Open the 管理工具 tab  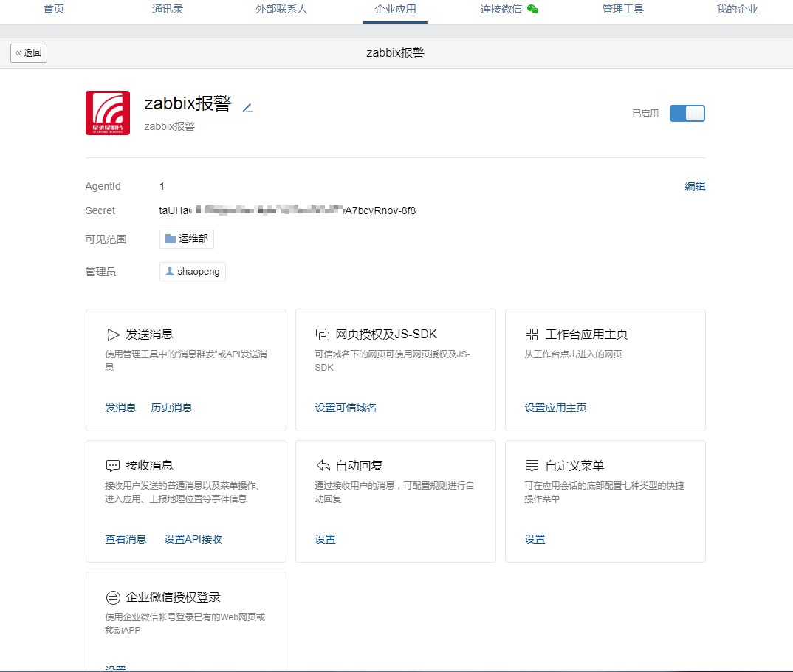pos(623,10)
